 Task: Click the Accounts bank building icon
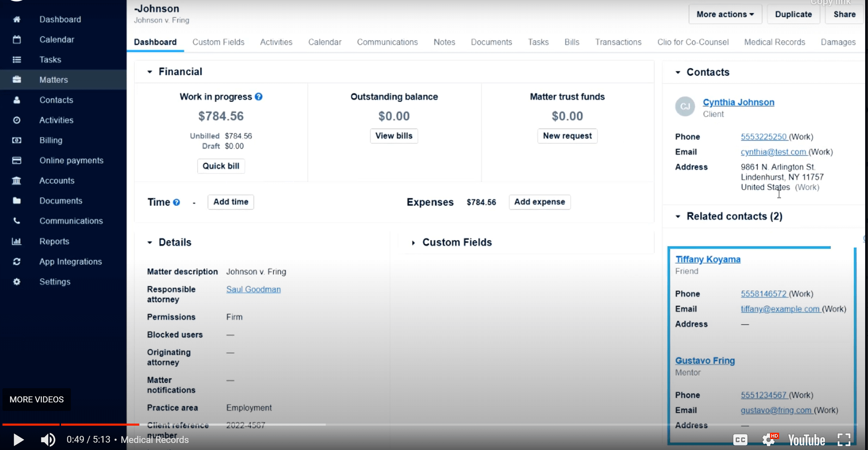click(x=17, y=181)
